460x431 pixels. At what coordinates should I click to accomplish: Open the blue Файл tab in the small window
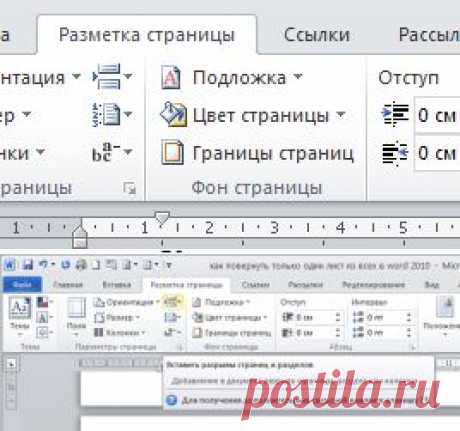pyautogui.click(x=22, y=284)
